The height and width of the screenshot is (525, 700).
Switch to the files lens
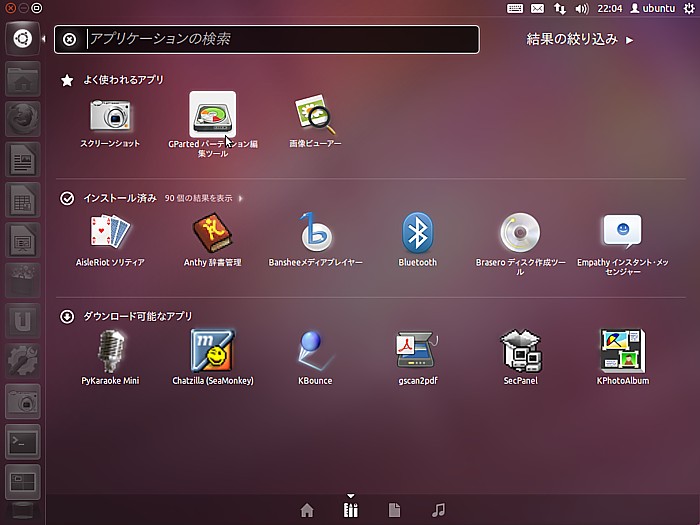[395, 510]
